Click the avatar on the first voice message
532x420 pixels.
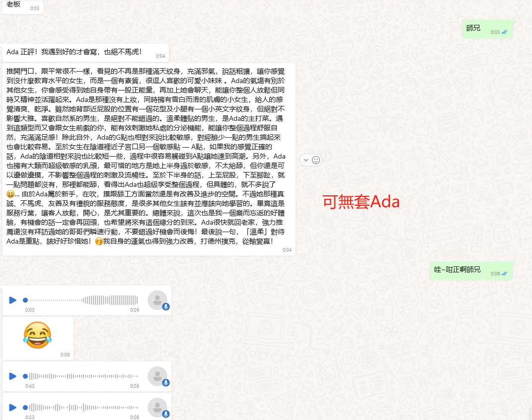tap(157, 300)
